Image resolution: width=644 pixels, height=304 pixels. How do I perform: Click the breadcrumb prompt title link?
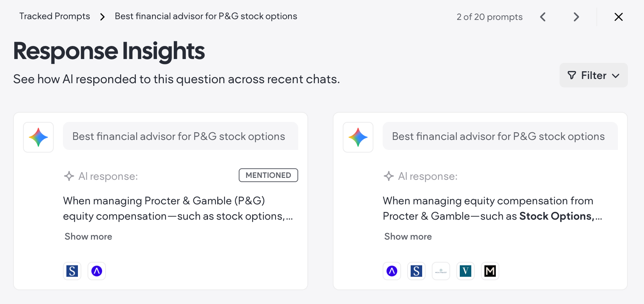pyautogui.click(x=206, y=16)
